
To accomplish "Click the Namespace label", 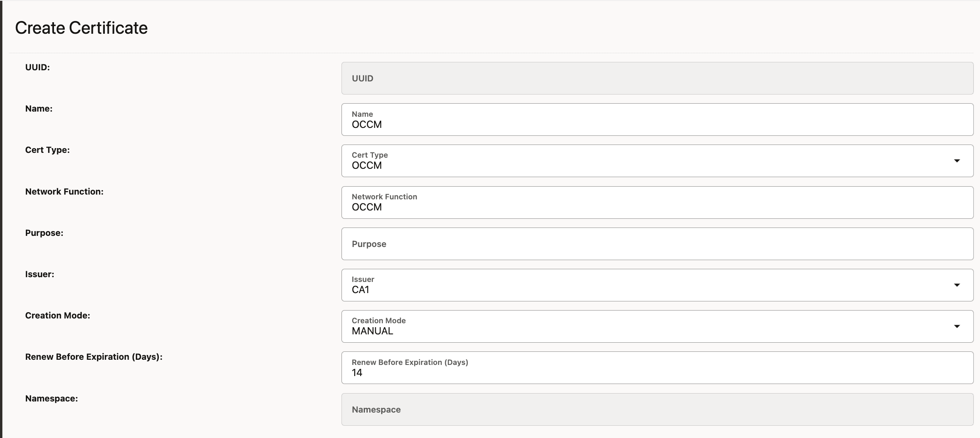I will point(52,398).
